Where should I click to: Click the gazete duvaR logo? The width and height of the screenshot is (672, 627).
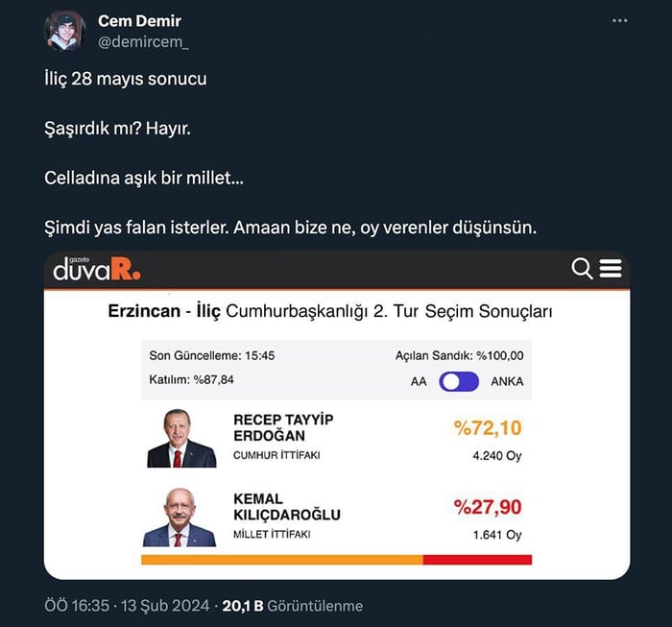point(97,269)
